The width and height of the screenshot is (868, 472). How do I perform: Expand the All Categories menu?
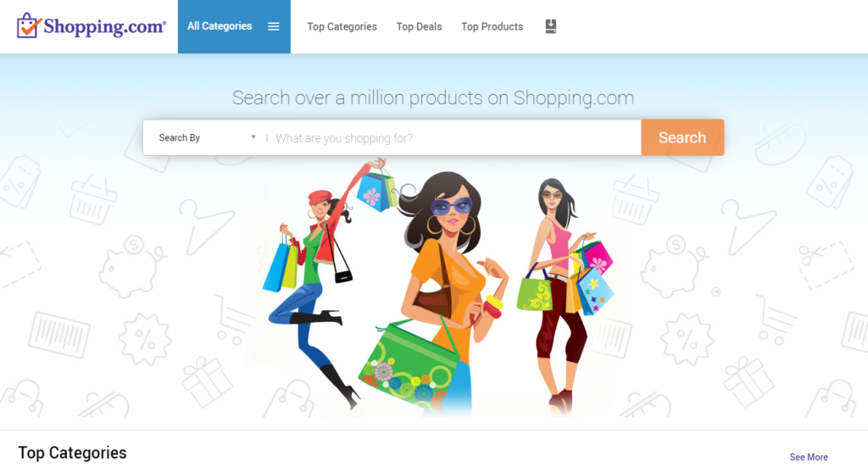[x=234, y=26]
